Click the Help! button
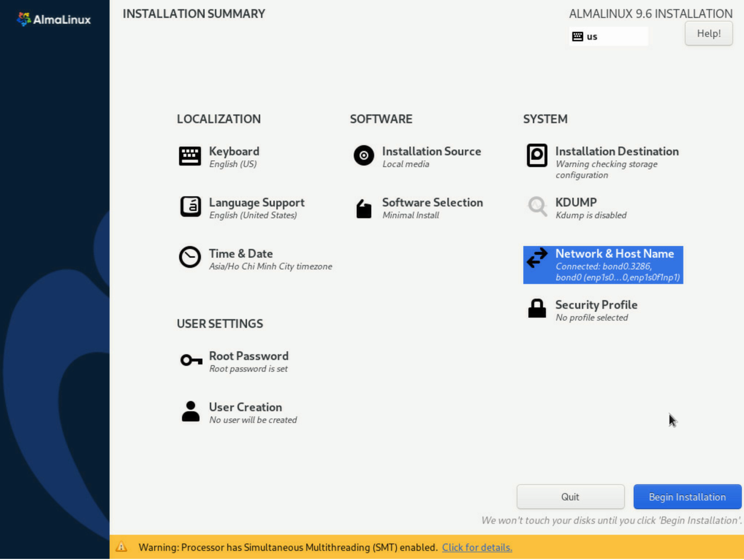The image size is (744, 560). (x=709, y=34)
